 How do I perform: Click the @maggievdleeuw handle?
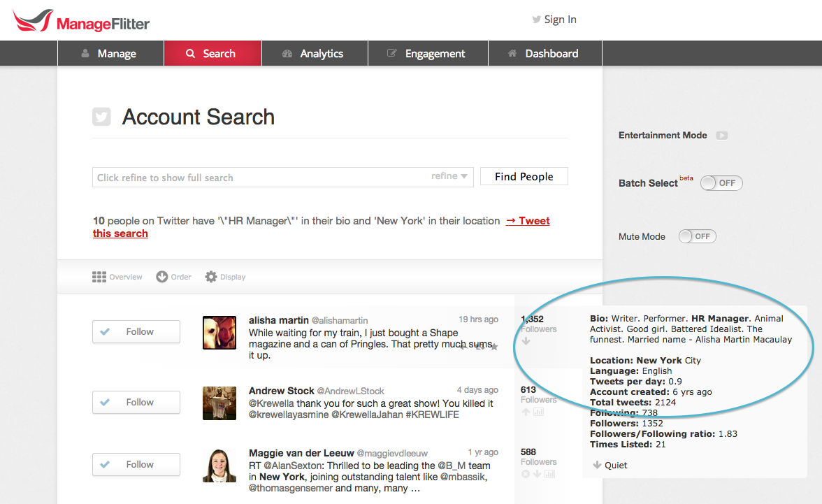392,453
